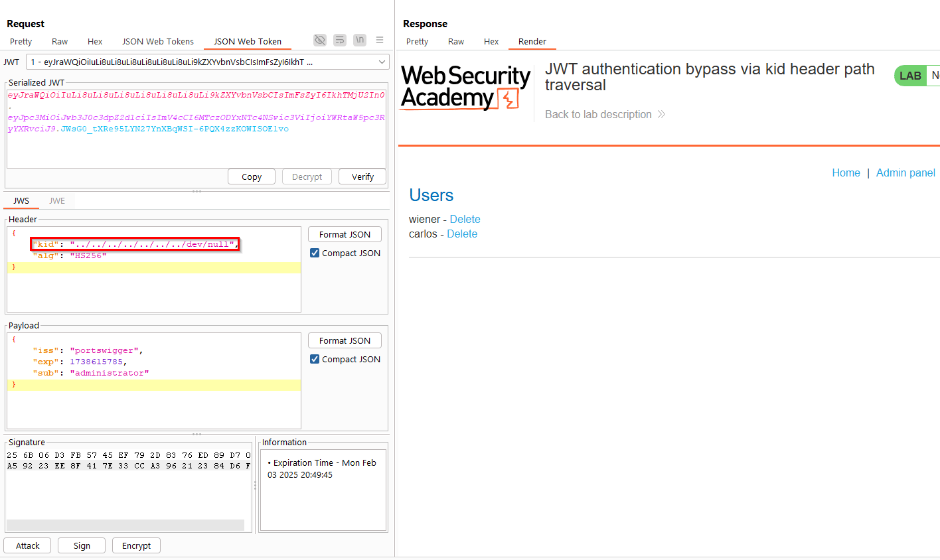Toggle the line wrap icon in Request
The width and height of the screenshot is (940, 560).
point(340,40)
